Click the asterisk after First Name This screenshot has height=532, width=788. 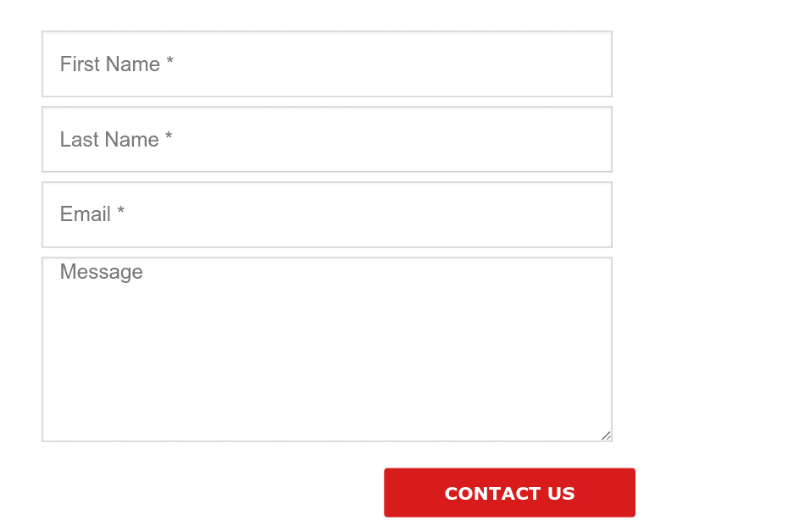169,61
